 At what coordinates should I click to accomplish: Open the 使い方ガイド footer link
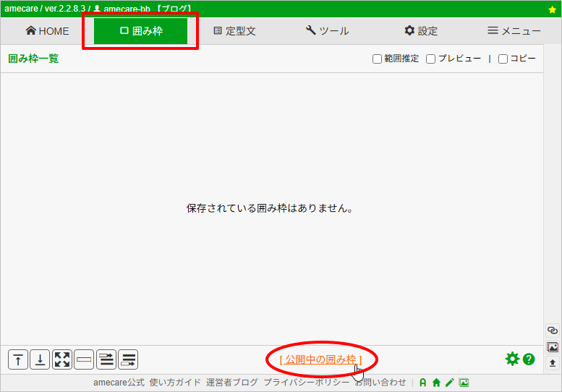click(x=175, y=383)
